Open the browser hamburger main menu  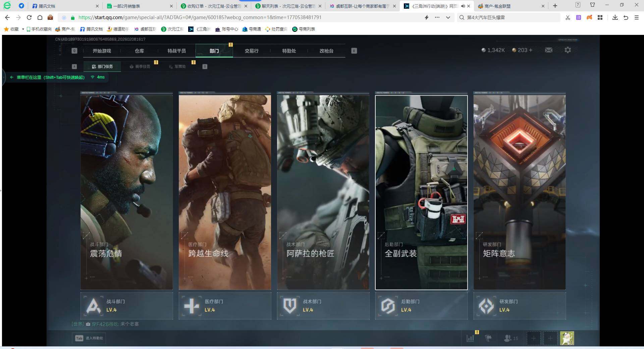(x=636, y=17)
